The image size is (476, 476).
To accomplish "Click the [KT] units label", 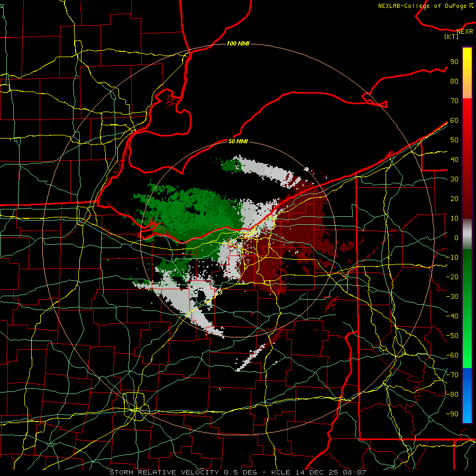I will tap(452, 36).
